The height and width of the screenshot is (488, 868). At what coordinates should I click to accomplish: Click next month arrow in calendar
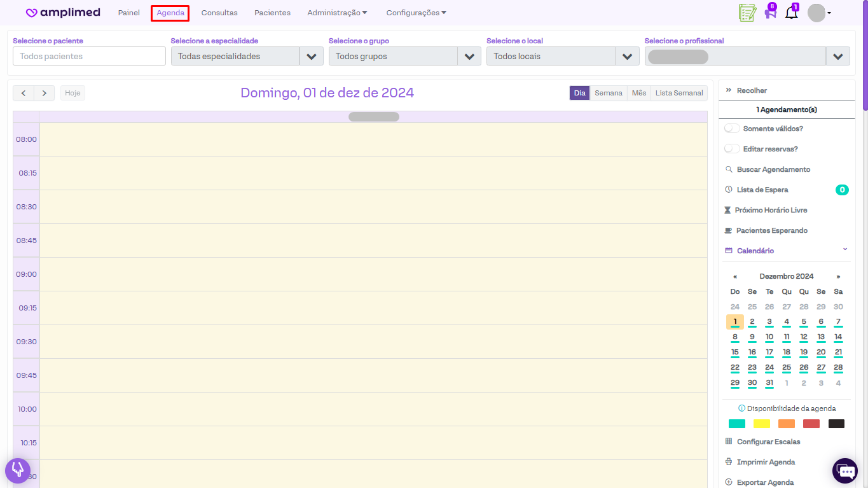click(838, 276)
